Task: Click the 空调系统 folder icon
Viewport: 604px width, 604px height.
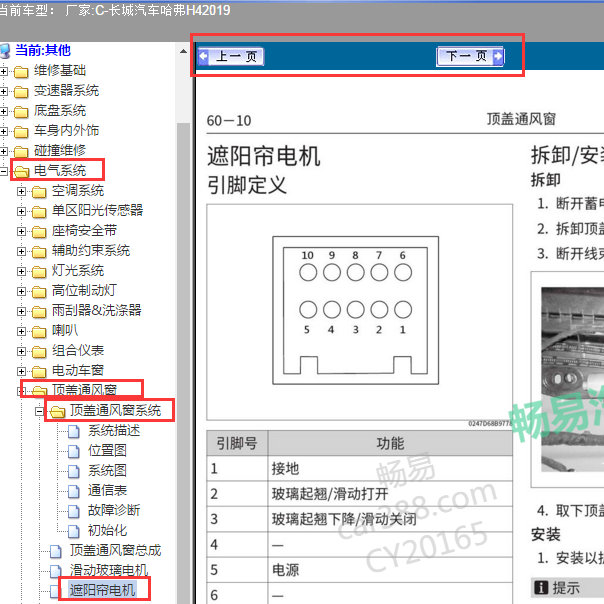Action: [x=39, y=192]
